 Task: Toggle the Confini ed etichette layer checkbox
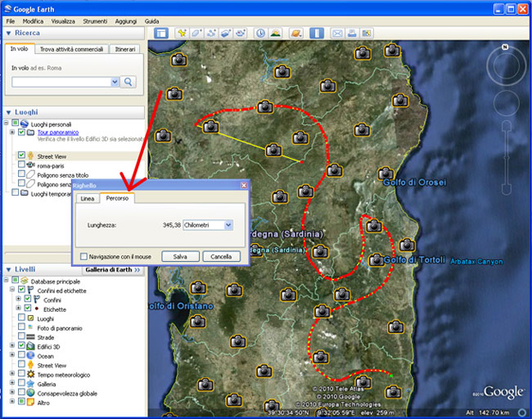pos(21,289)
